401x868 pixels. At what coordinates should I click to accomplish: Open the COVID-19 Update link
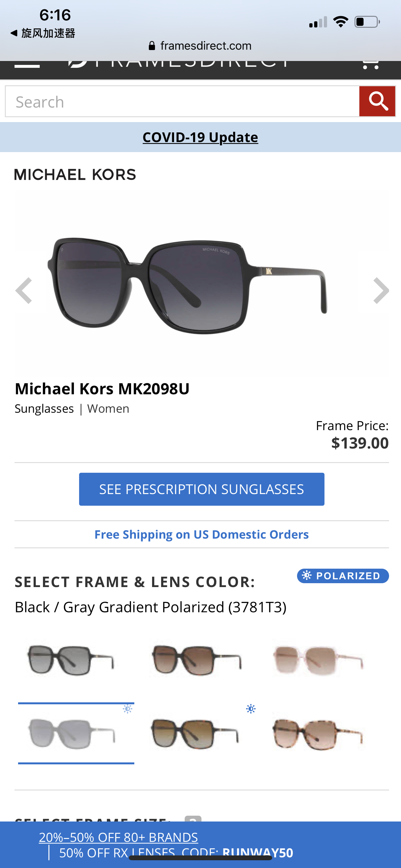[200, 137]
